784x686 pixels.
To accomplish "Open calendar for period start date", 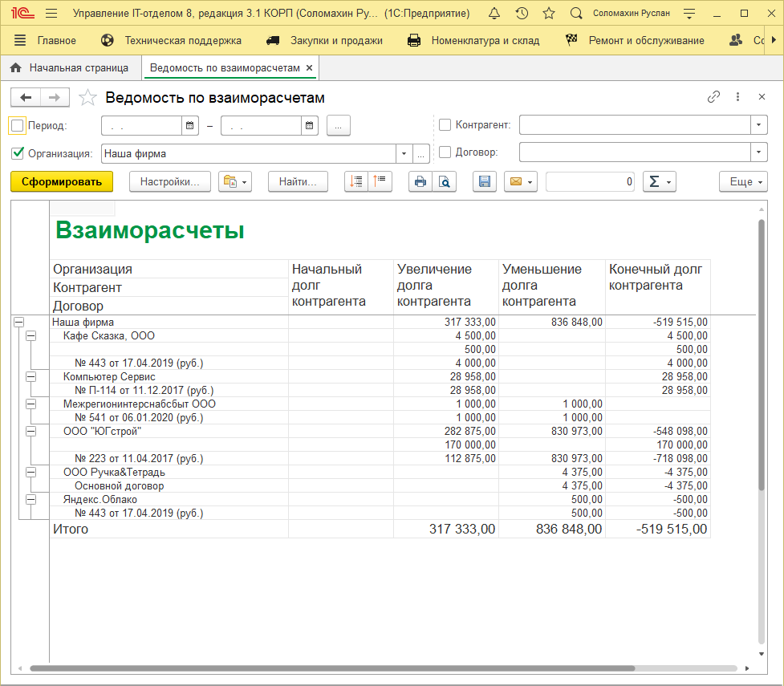I will (190, 126).
